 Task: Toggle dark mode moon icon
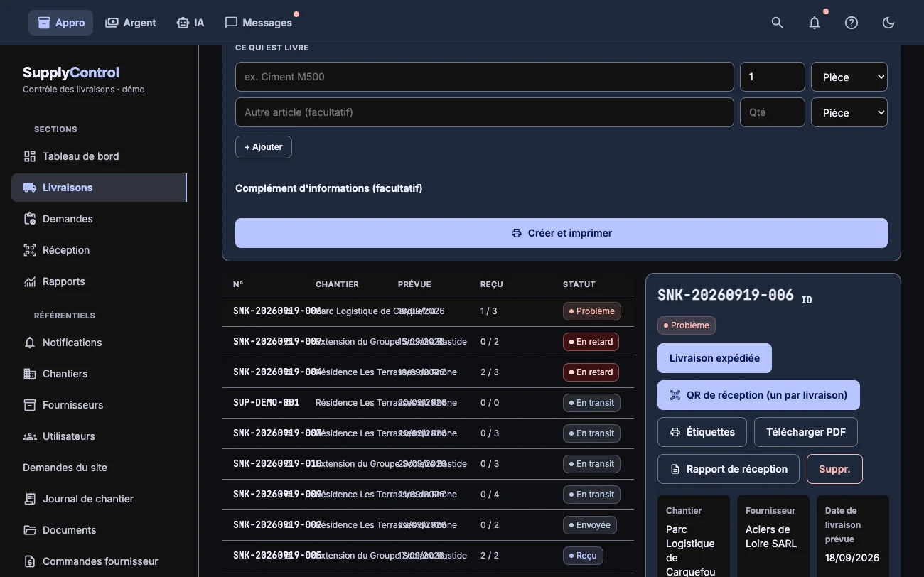pos(888,23)
